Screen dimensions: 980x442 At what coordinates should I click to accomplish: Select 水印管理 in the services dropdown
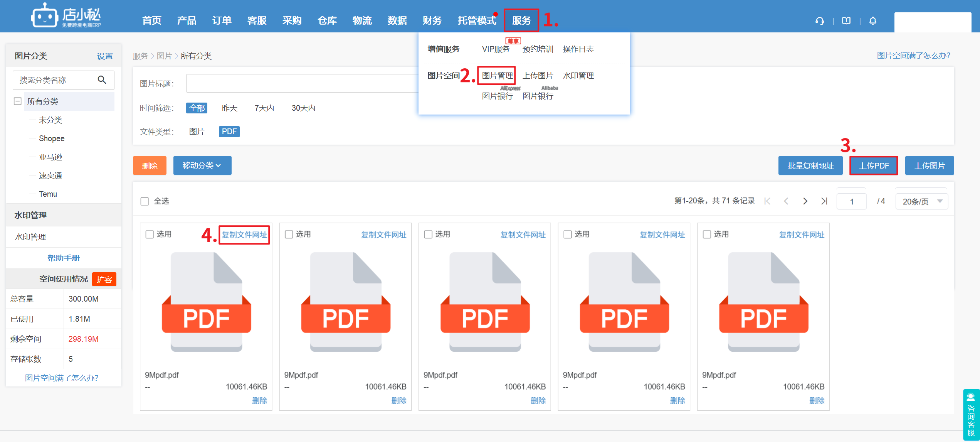[x=578, y=76]
